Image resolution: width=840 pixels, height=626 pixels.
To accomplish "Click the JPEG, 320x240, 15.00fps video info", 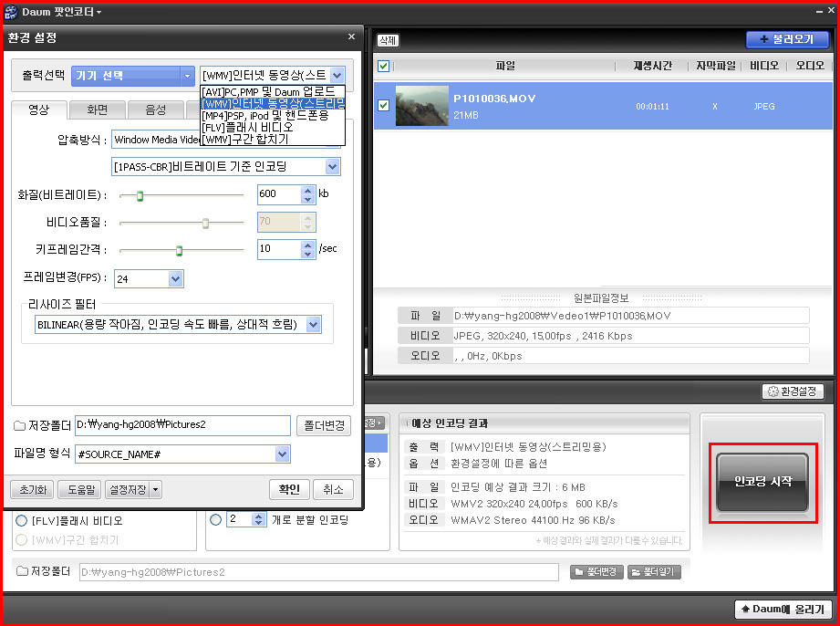I will coord(543,336).
